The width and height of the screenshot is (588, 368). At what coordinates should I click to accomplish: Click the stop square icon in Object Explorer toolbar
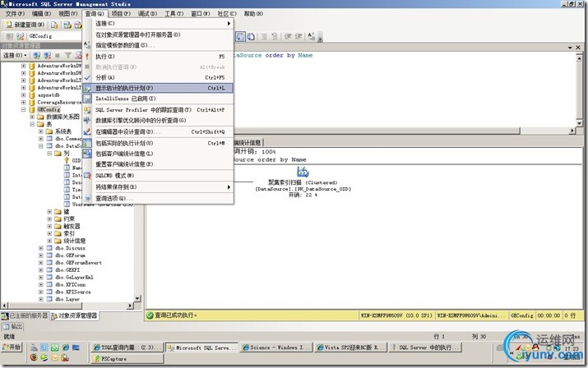(x=58, y=56)
